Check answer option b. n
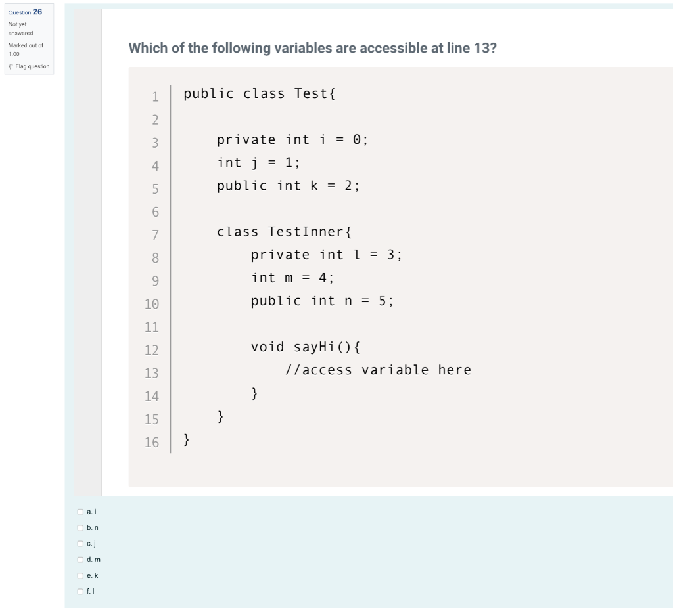This screenshot has height=616, width=673. (80, 527)
